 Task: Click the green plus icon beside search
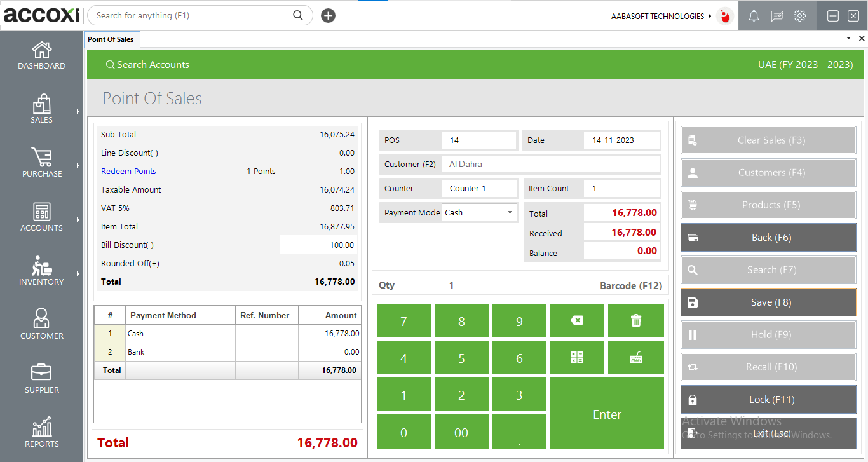pyautogui.click(x=328, y=15)
